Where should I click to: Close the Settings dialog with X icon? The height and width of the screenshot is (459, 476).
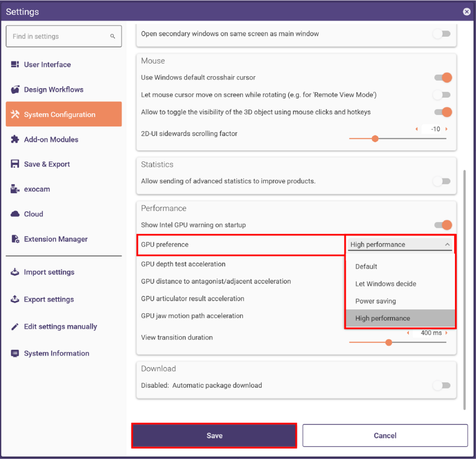click(466, 11)
